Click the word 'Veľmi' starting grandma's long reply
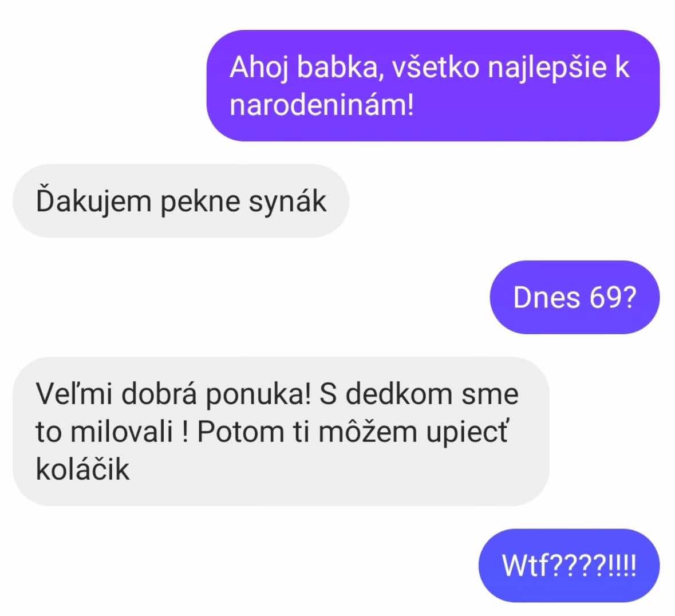Image resolution: width=675 pixels, height=616 pixels. pyautogui.click(x=74, y=394)
